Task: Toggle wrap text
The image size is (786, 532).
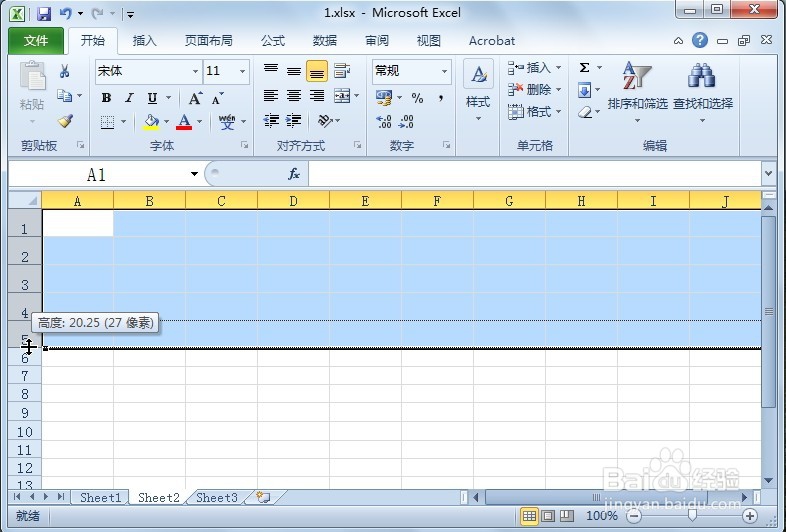Action: point(342,71)
